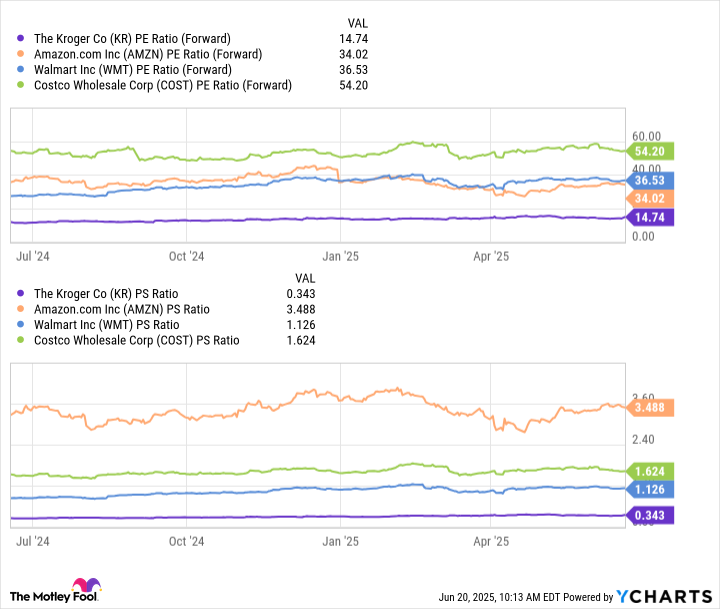Click the Amazon PE Ratio orange legend dot
The width and height of the screenshot is (720, 609).
coord(20,54)
